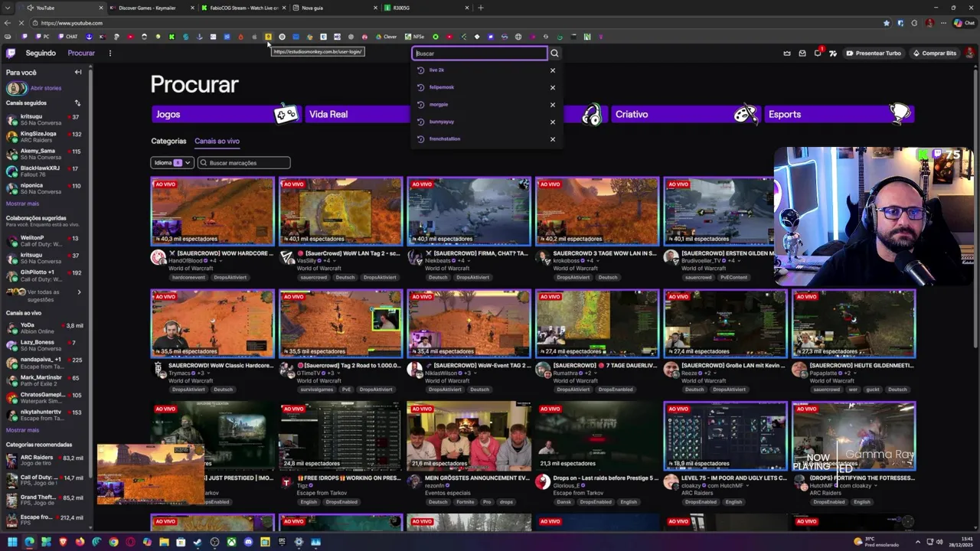Go back with the browser back arrow
Viewport: 980px width, 551px height.
pyautogui.click(x=8, y=23)
